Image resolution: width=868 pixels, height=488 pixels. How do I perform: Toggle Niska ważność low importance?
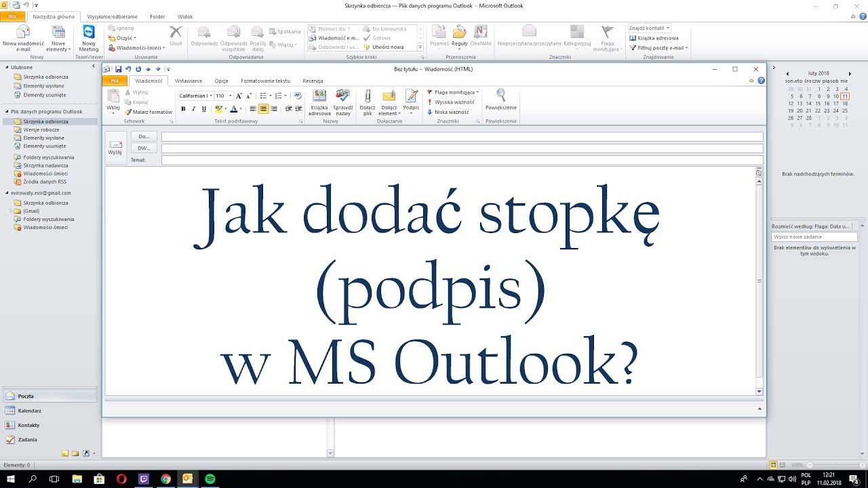(x=448, y=112)
